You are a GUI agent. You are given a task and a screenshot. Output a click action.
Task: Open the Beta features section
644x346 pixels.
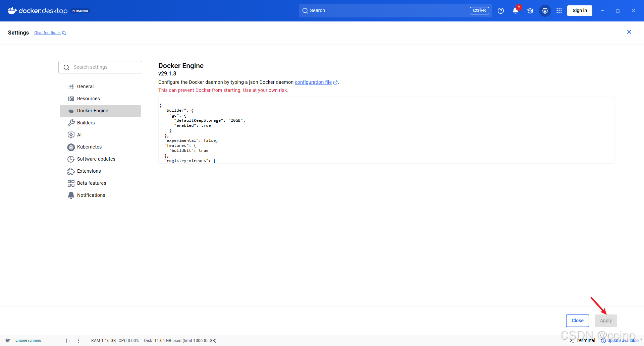pos(100,183)
